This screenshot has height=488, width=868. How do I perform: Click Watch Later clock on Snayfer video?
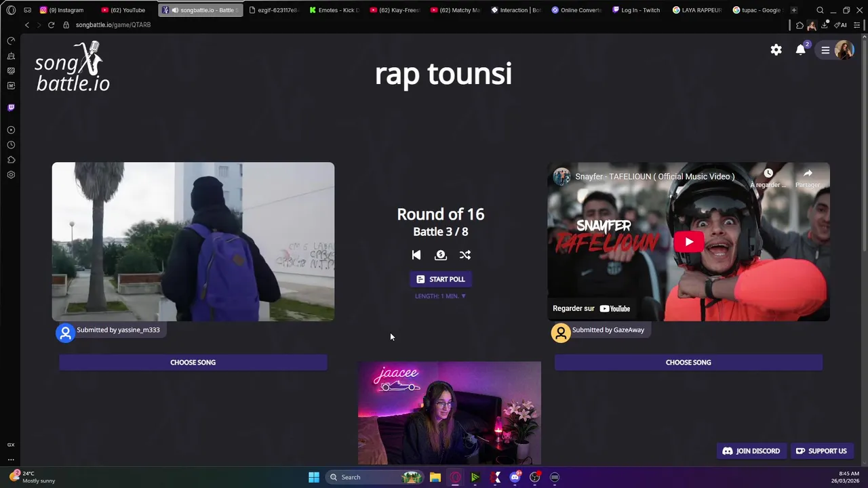point(768,174)
